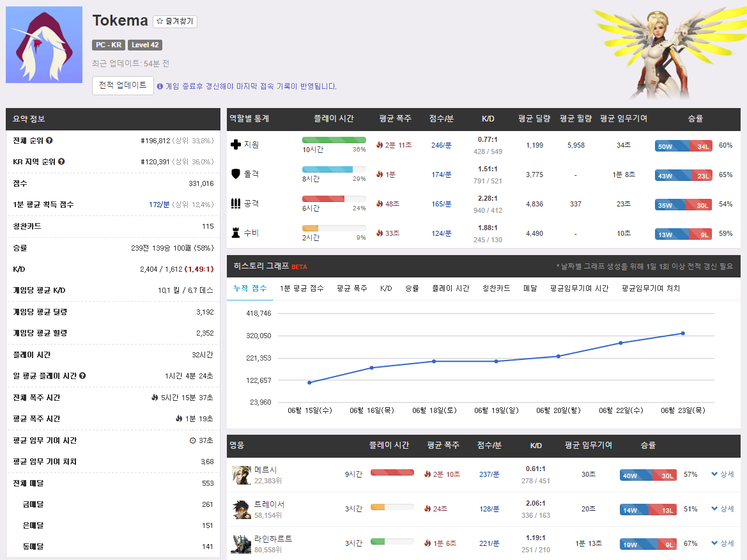Click the tank role shield icon
This screenshot has width=747, height=560.
pyautogui.click(x=236, y=174)
